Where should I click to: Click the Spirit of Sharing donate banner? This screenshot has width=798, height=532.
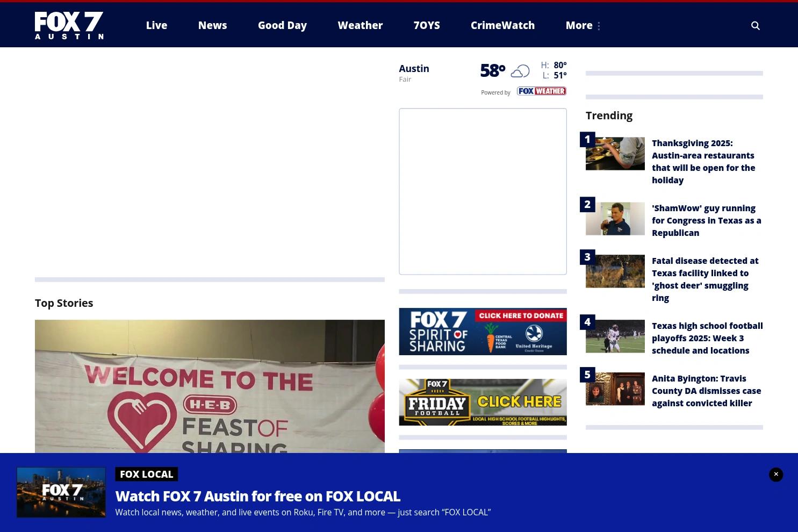(x=483, y=332)
